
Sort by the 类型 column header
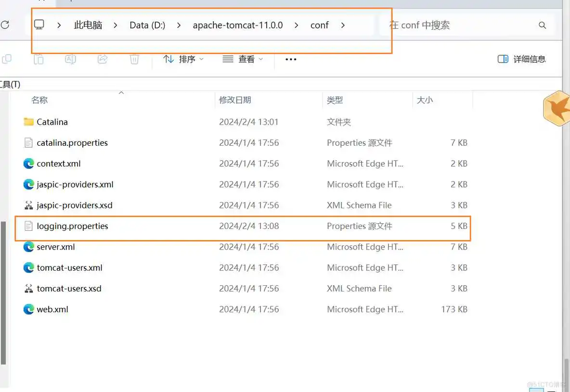pos(335,100)
